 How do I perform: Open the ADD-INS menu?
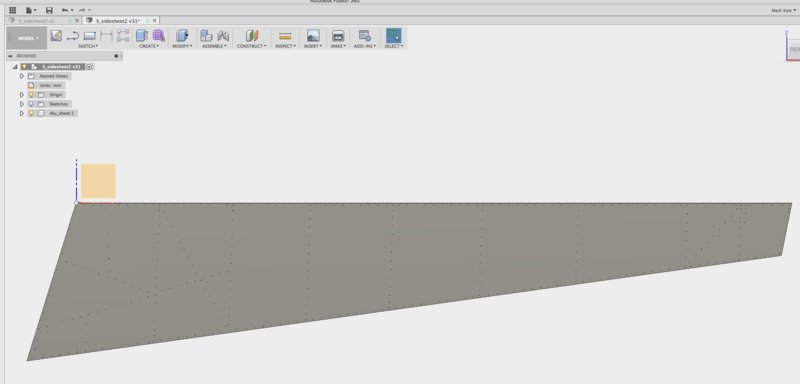365,46
